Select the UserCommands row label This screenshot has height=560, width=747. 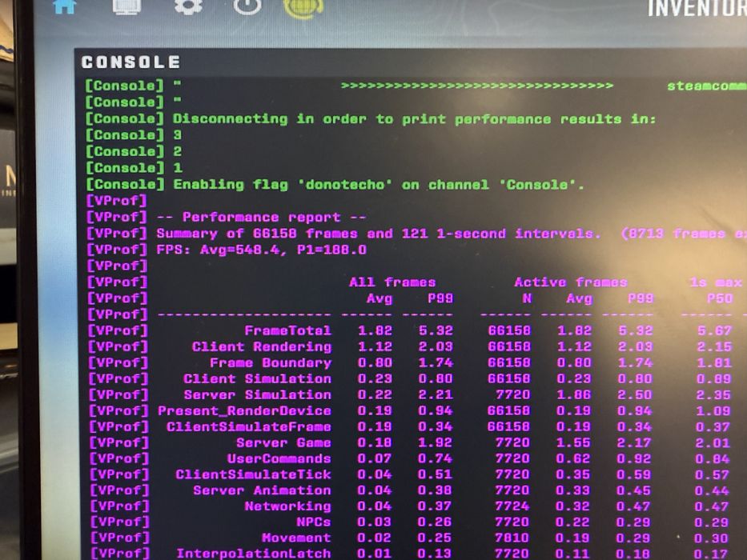[279, 458]
